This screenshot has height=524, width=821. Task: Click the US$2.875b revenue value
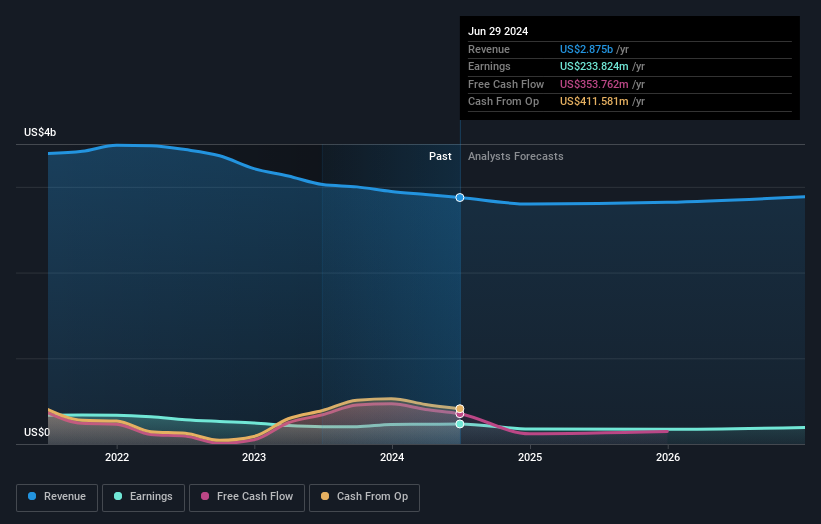tap(586, 49)
